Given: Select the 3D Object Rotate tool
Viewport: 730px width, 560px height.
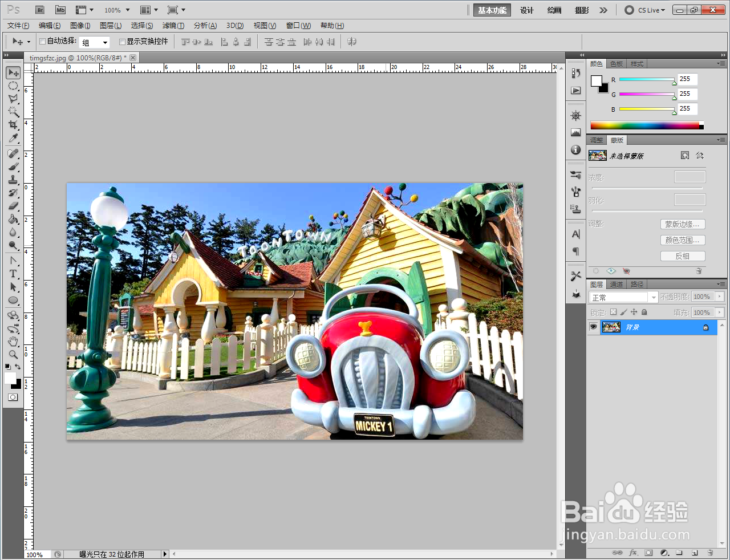Looking at the screenshot, I should point(13,315).
